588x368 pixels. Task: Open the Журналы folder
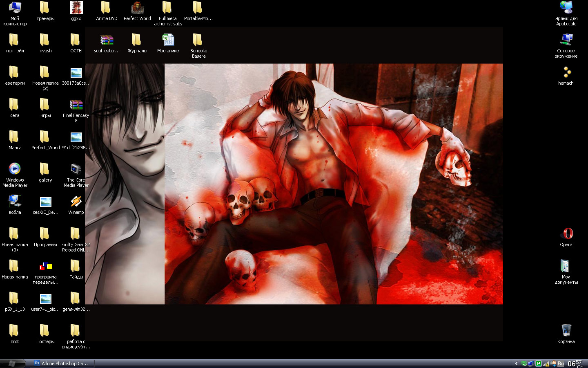[x=137, y=43]
